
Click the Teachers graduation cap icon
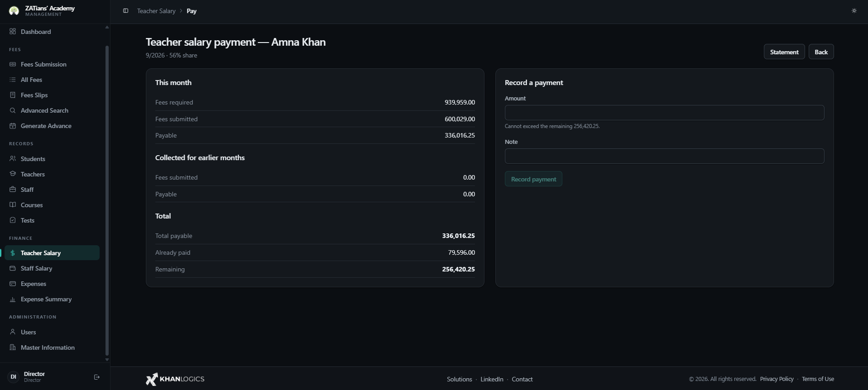coord(13,174)
